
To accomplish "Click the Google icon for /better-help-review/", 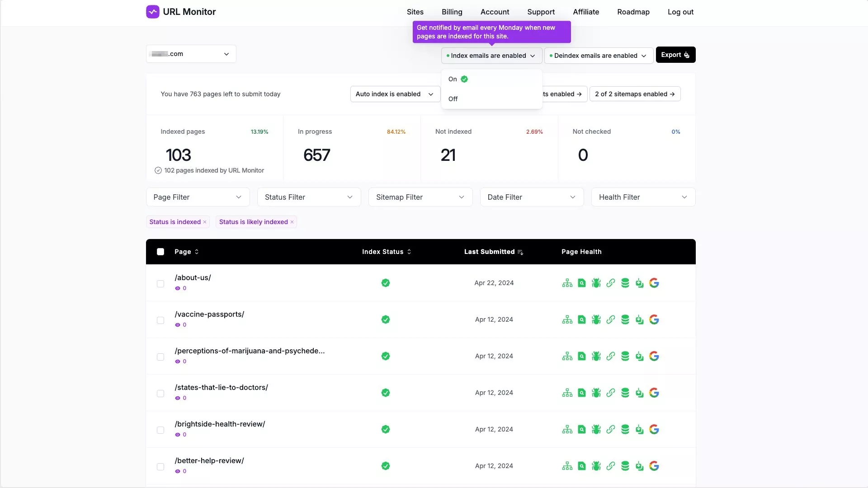I will coord(654,466).
